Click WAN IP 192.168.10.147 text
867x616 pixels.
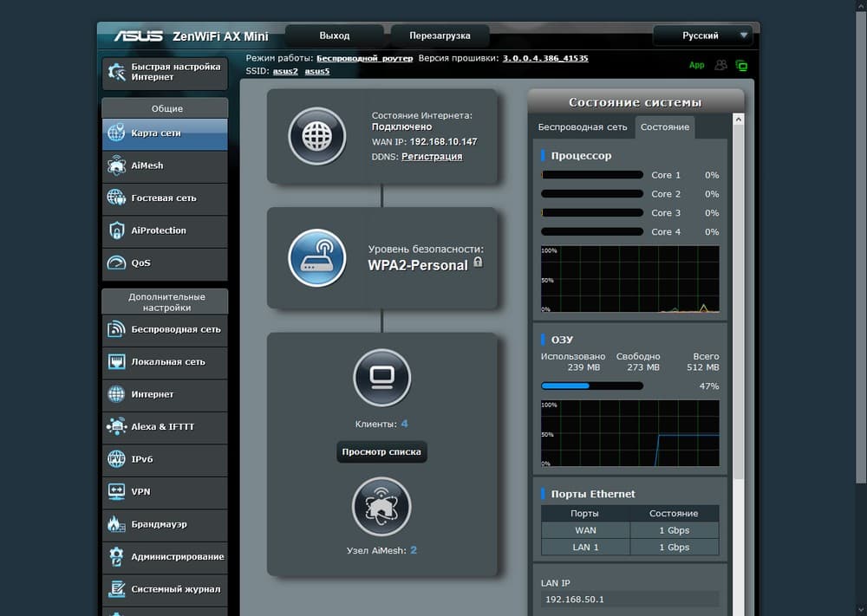tap(443, 142)
